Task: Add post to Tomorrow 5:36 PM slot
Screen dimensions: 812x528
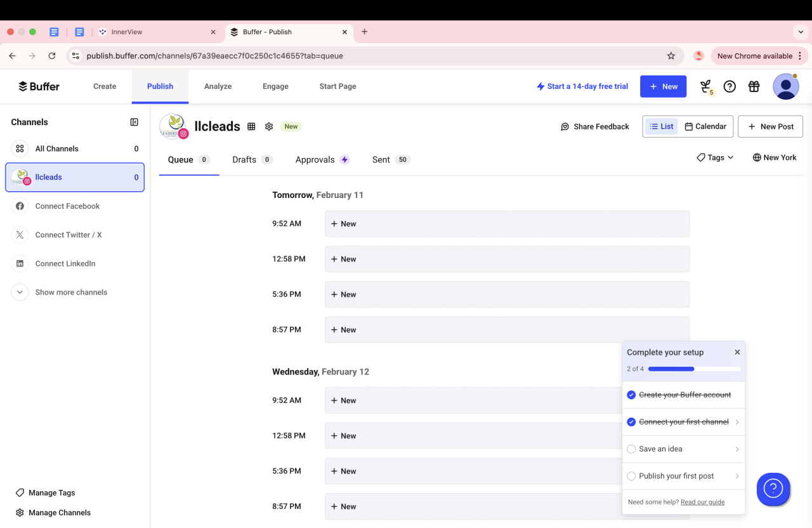Action: tap(507, 294)
